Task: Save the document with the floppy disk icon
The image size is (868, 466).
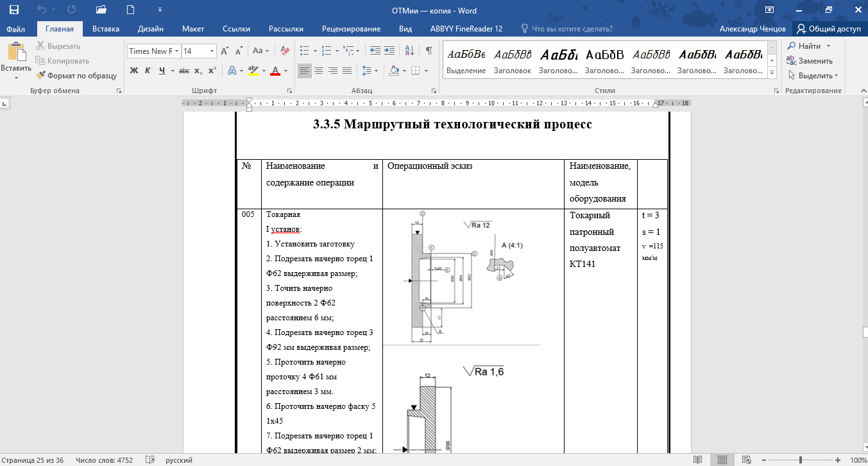Action: coord(13,10)
